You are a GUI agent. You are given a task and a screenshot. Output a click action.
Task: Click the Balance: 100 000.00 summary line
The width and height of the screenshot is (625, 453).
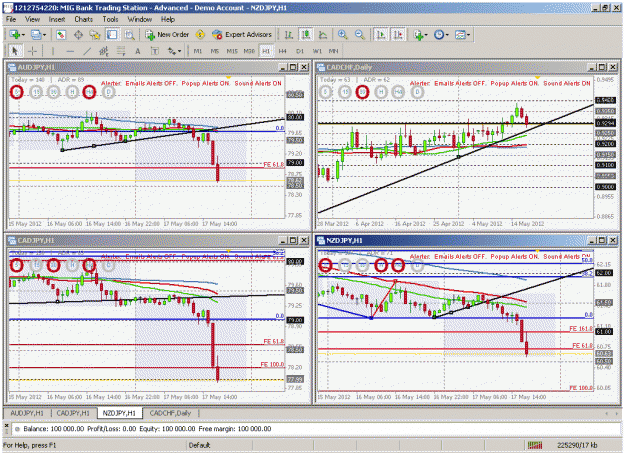point(147,429)
